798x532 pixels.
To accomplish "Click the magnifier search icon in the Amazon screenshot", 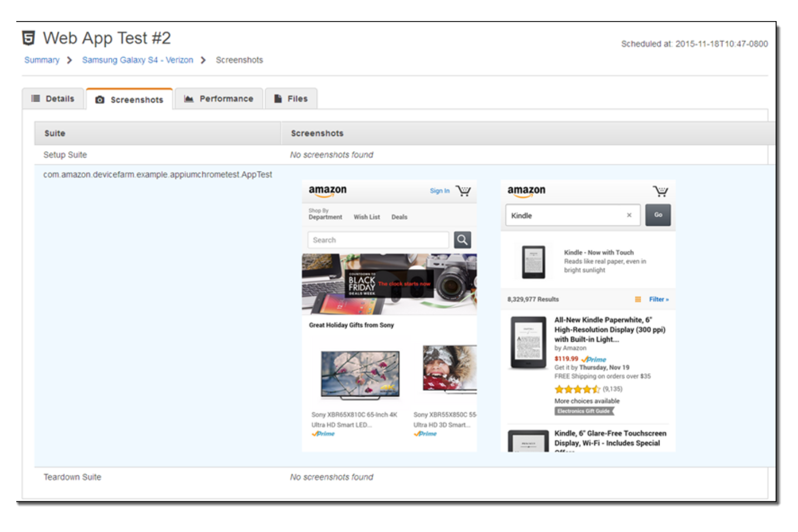I will tap(463, 239).
